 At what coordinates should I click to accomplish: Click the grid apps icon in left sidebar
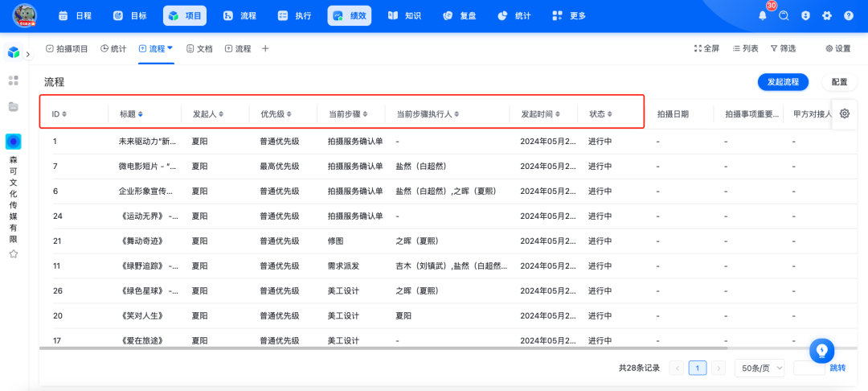point(14,80)
